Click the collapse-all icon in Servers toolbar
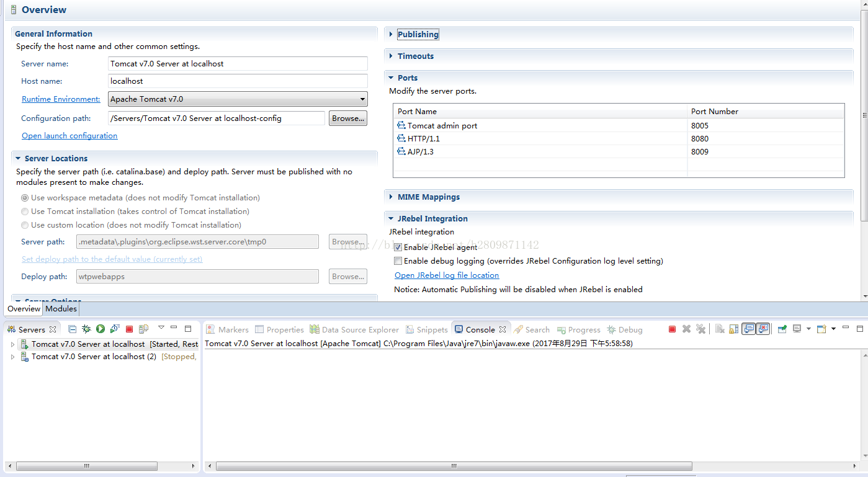868x477 pixels. (x=72, y=329)
